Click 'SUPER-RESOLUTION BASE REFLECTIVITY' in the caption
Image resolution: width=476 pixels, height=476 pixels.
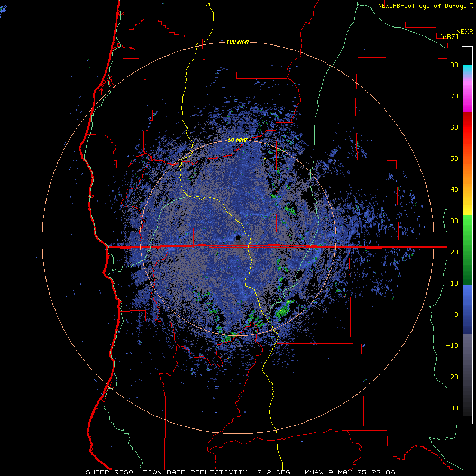[x=168, y=472]
